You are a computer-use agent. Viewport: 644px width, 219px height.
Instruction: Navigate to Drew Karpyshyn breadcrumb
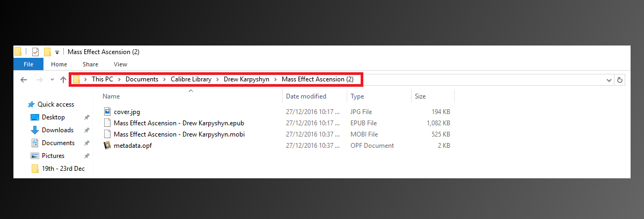pos(246,79)
